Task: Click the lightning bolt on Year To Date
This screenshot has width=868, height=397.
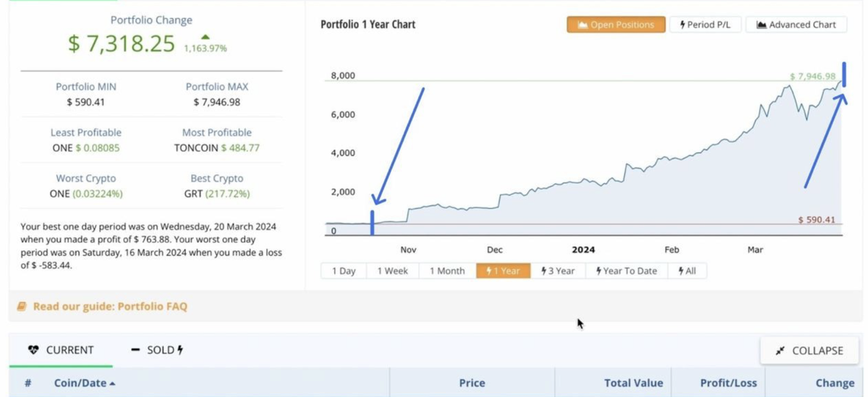Action: pyautogui.click(x=599, y=271)
